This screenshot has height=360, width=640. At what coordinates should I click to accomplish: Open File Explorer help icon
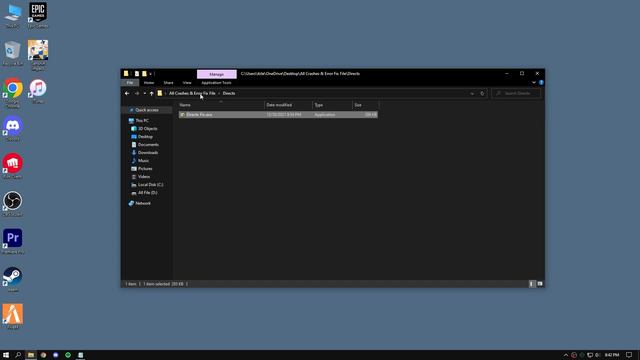coord(541,82)
